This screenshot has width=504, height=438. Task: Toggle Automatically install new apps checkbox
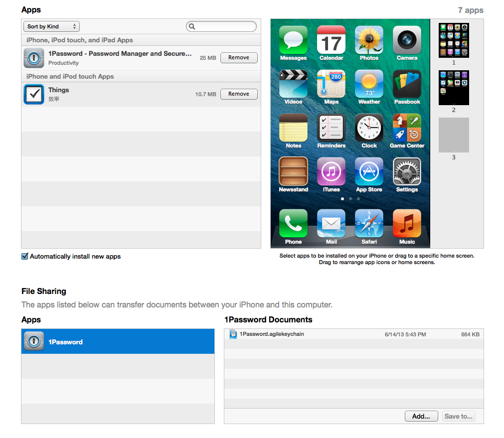(x=25, y=256)
